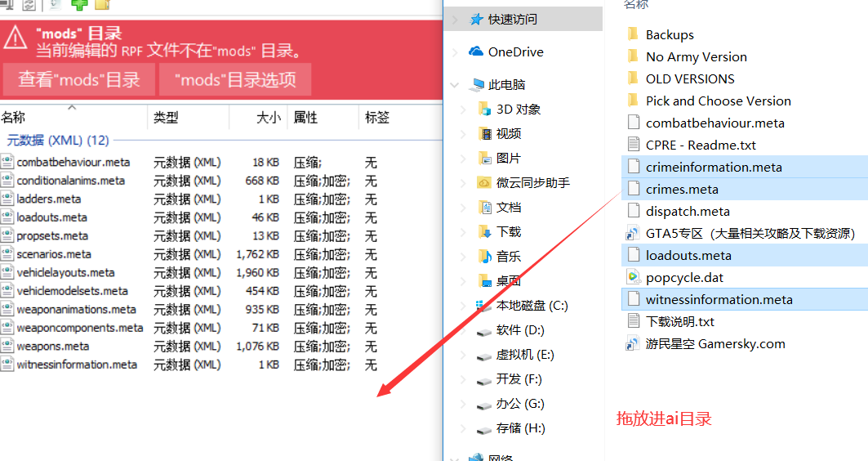Select 本地磁盘 (C:) in navigation tree

pos(532,306)
